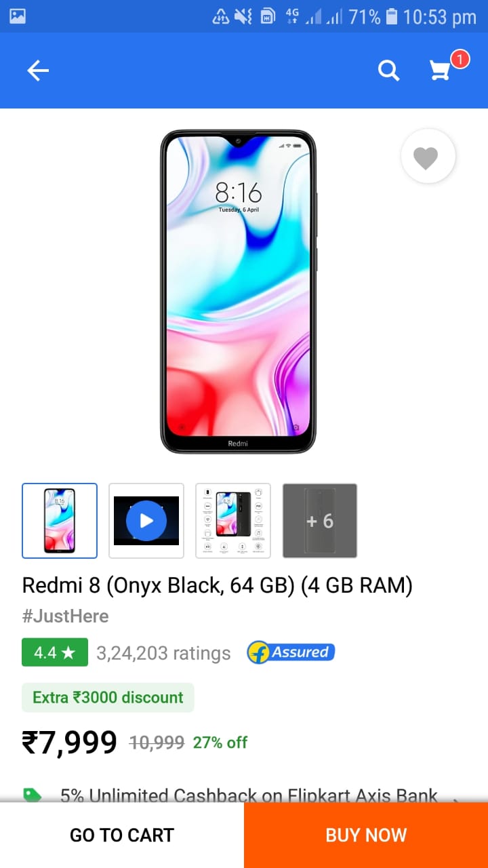Tap the green offer tag icon
Viewport: 488px width, 868px height.
[32, 795]
